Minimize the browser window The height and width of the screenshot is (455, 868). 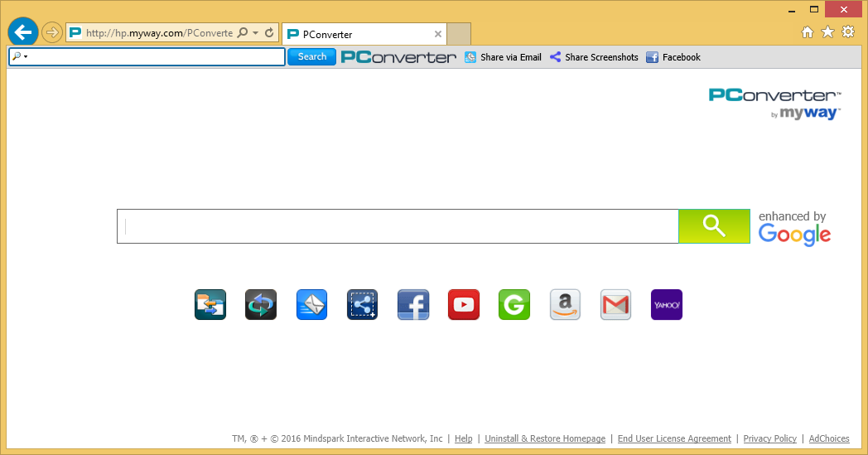point(792,9)
